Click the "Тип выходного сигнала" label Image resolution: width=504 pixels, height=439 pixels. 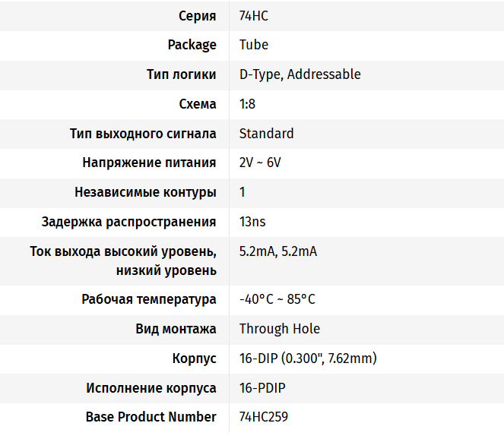coord(143,134)
